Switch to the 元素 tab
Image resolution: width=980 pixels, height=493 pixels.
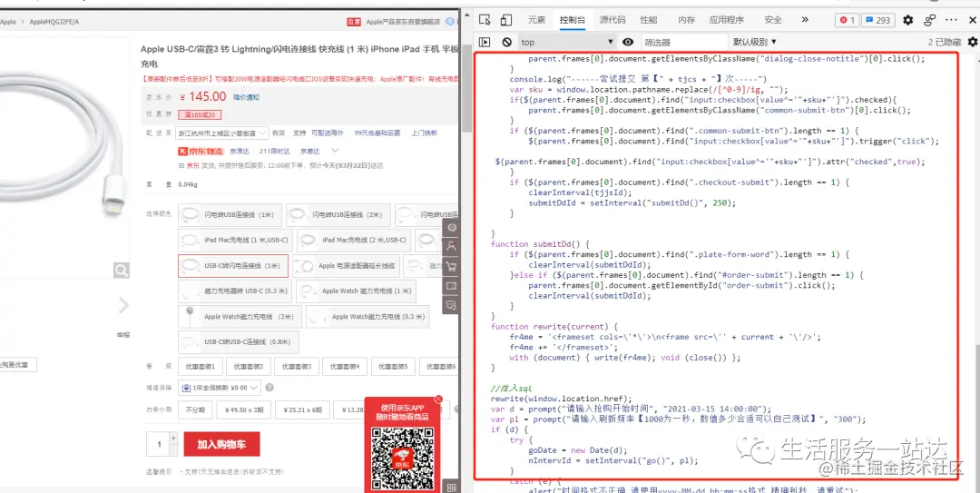536,20
